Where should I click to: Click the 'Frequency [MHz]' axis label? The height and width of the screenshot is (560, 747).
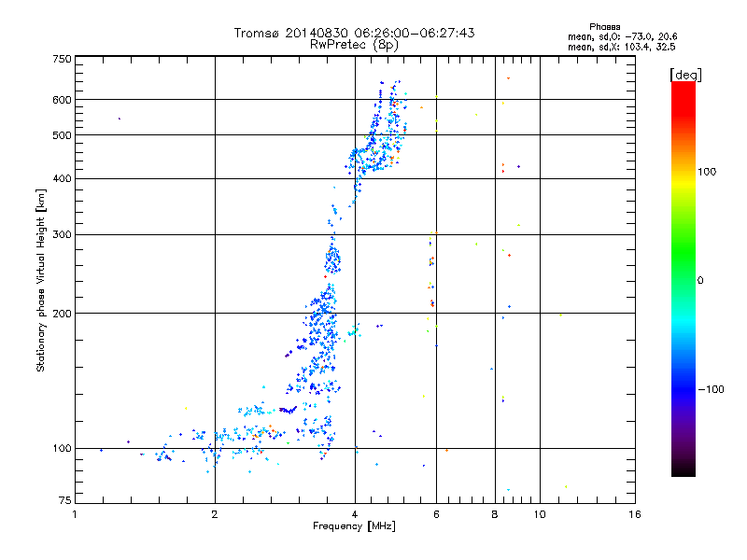[354, 526]
